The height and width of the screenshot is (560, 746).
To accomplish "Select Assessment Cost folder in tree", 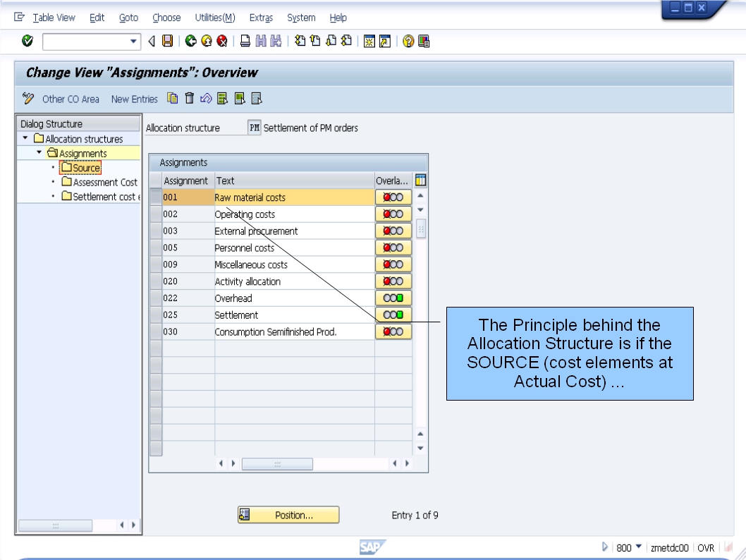I will tap(99, 182).
